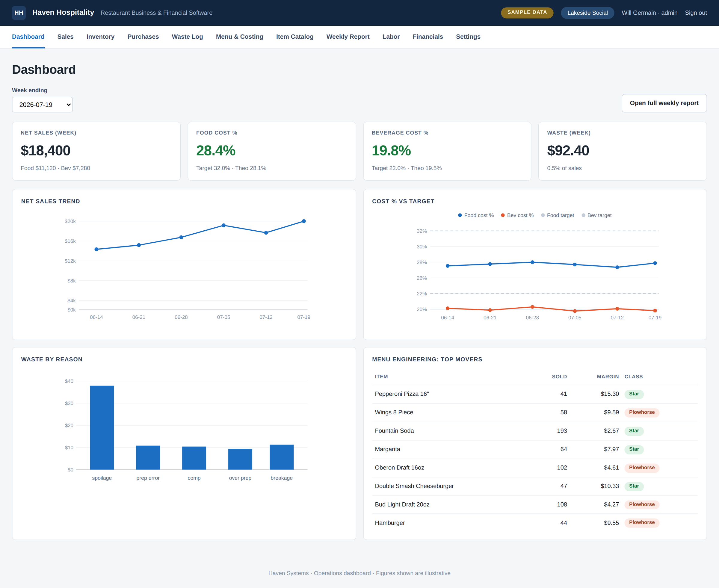This screenshot has height=588, width=719.
Task: Click the Pepperoni Pizza 16" row name
Action: pyautogui.click(x=402, y=394)
